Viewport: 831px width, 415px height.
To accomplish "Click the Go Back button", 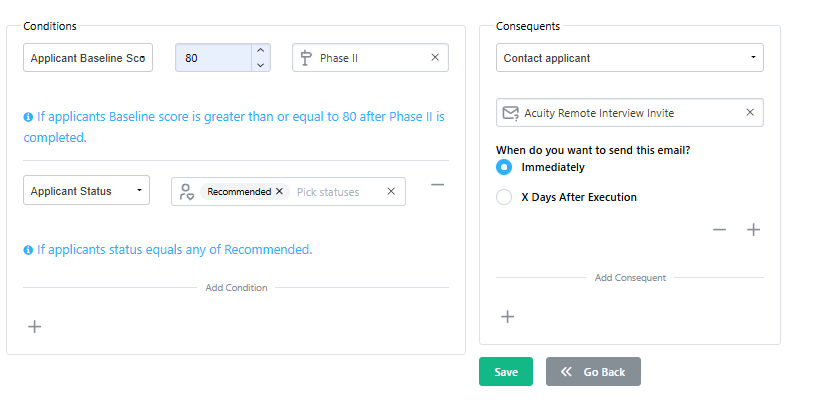I will pyautogui.click(x=593, y=372).
